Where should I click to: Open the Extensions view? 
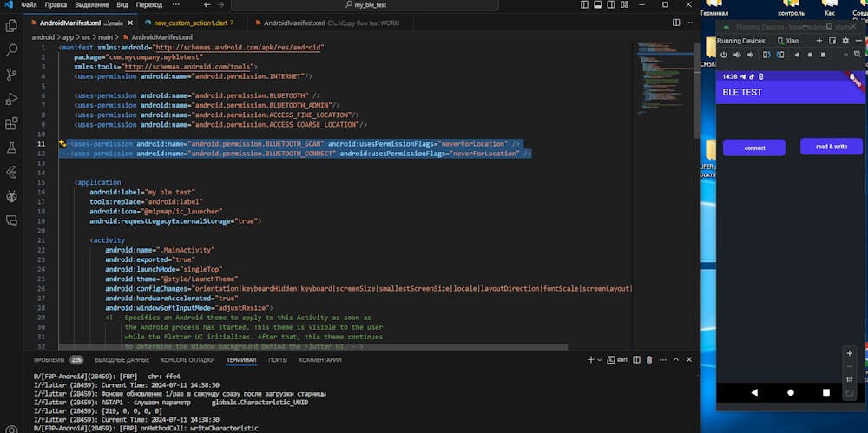pos(12,123)
